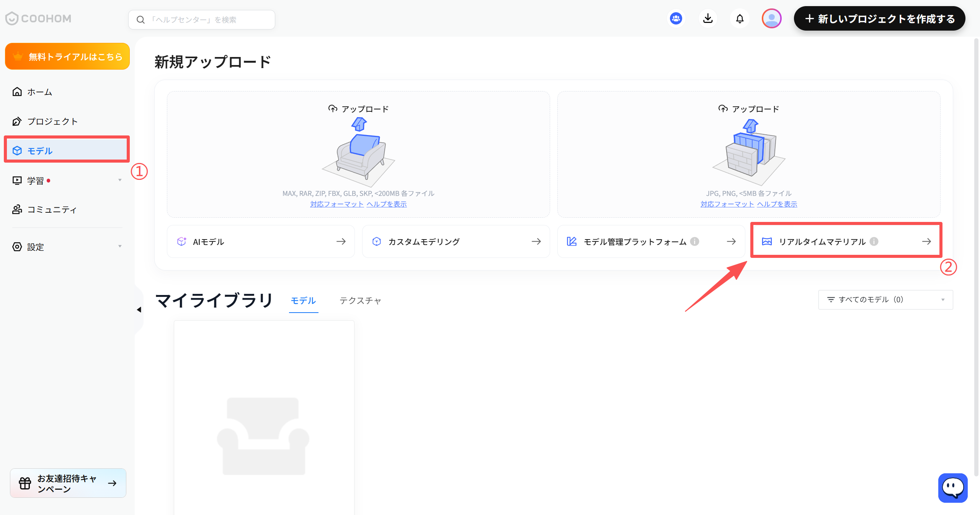Click the 学習 screen icon
Viewport: 980px width, 515px height.
17,180
